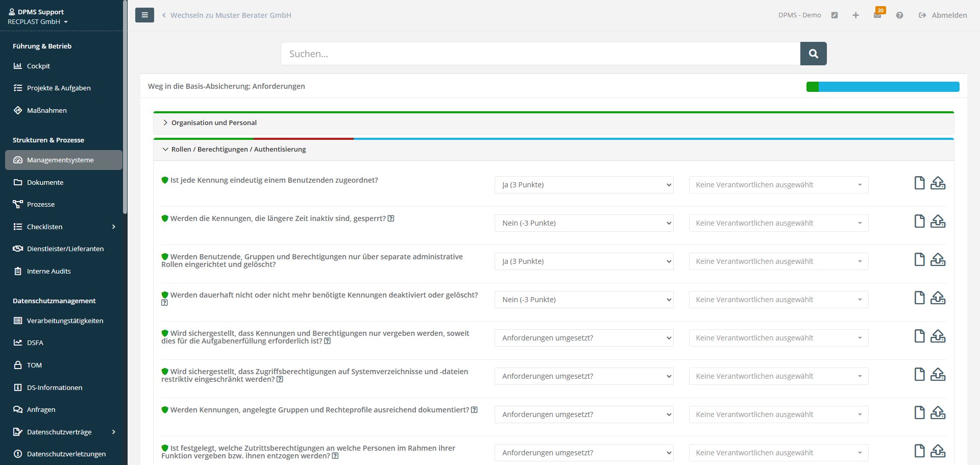The image size is (980, 465).
Task: Click the magnifier search button
Action: coord(813,54)
